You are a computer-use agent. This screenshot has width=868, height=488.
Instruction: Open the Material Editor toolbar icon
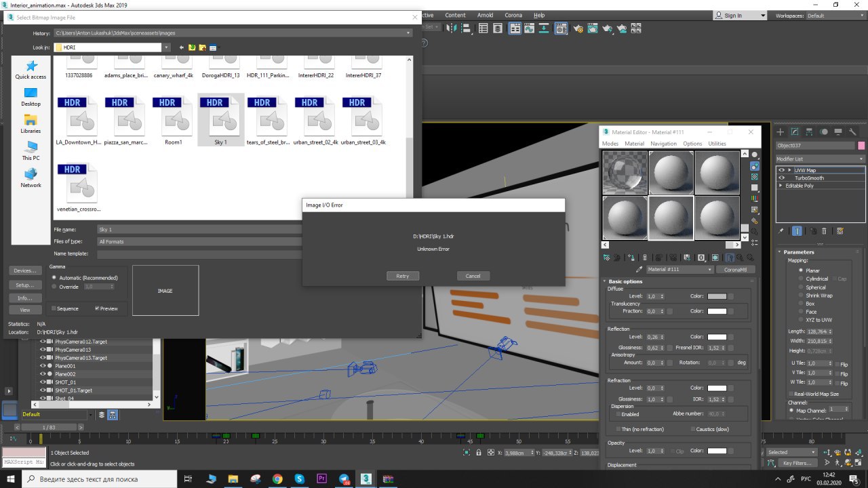(x=561, y=28)
